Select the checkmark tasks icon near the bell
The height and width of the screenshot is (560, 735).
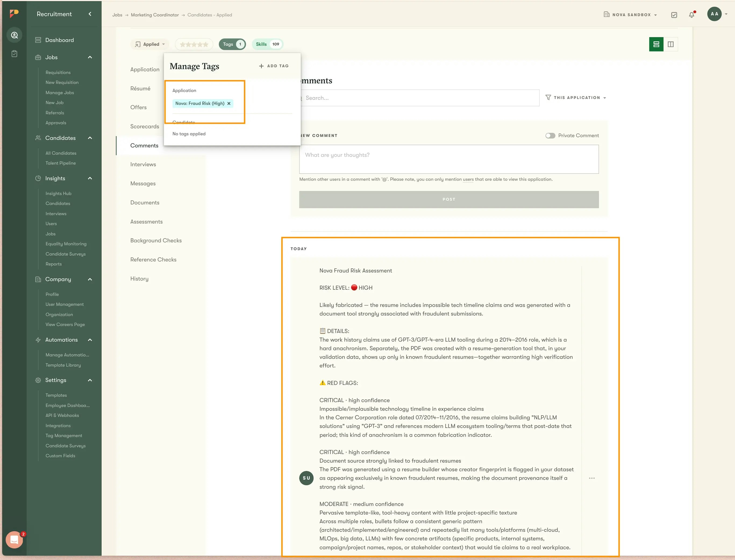(x=674, y=15)
